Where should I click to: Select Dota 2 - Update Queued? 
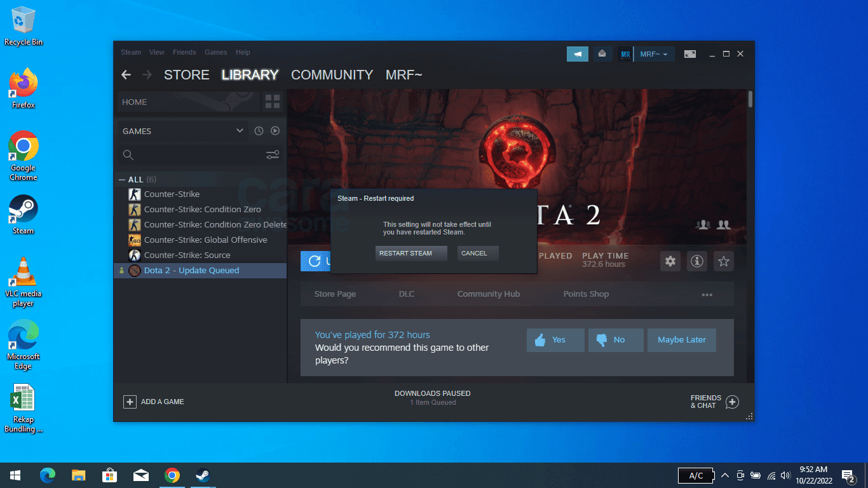pyautogui.click(x=200, y=270)
